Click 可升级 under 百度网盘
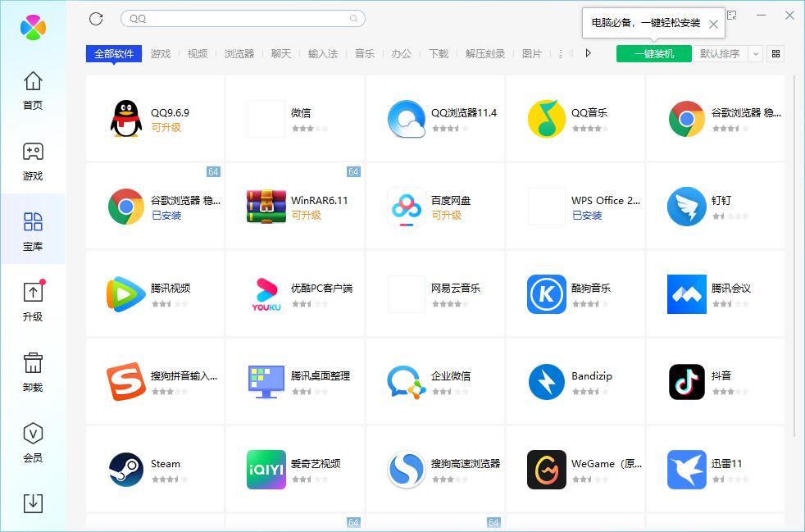Viewport: 805px width, 532px height. tap(446, 215)
